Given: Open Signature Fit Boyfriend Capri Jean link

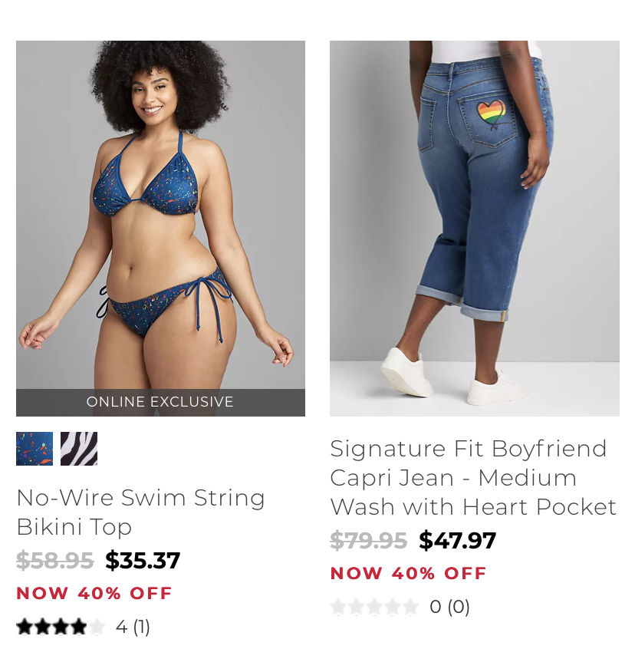Looking at the screenshot, I should click(473, 478).
